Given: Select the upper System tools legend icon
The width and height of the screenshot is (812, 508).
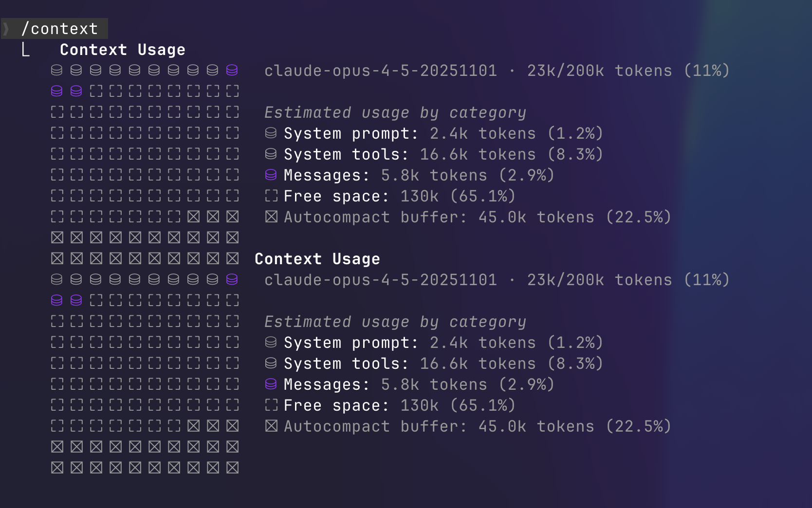Looking at the screenshot, I should (x=271, y=154).
